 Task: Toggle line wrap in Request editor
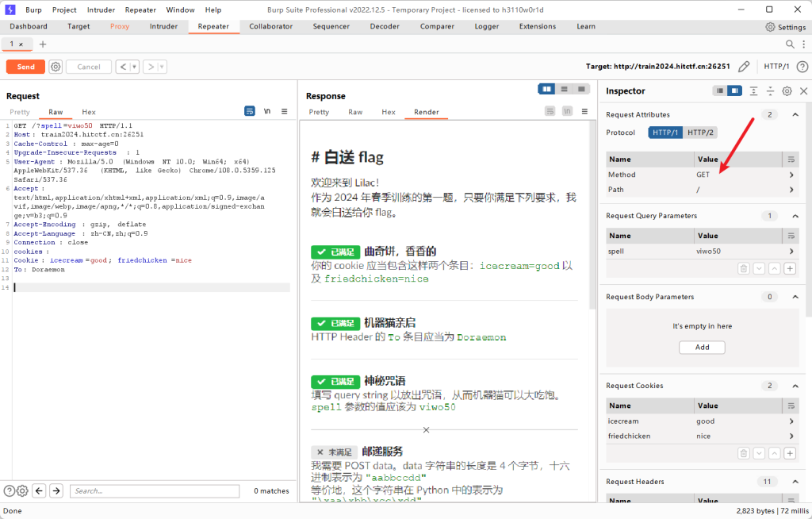(267, 111)
